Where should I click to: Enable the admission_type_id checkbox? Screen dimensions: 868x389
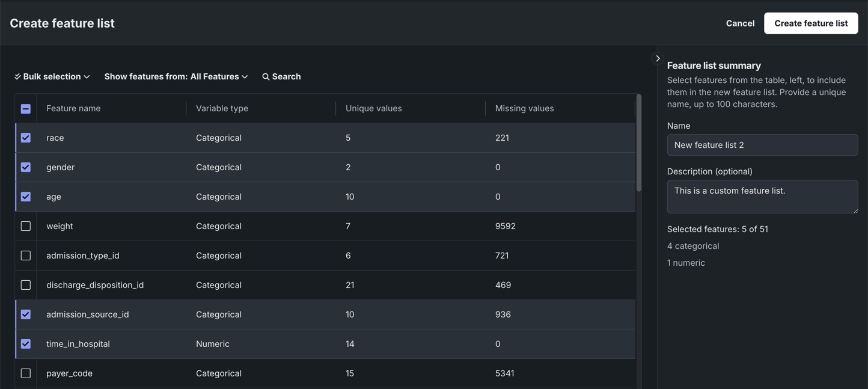coord(26,256)
